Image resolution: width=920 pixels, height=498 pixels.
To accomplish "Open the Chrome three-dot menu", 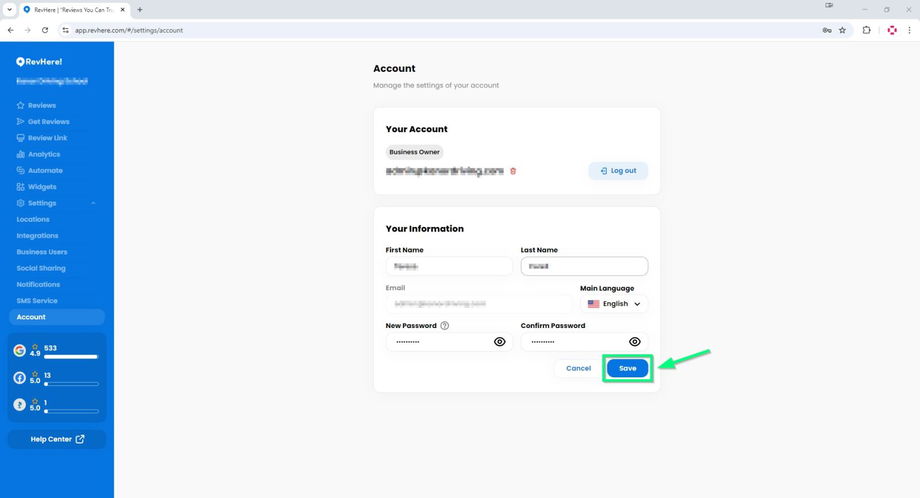I will (x=909, y=30).
